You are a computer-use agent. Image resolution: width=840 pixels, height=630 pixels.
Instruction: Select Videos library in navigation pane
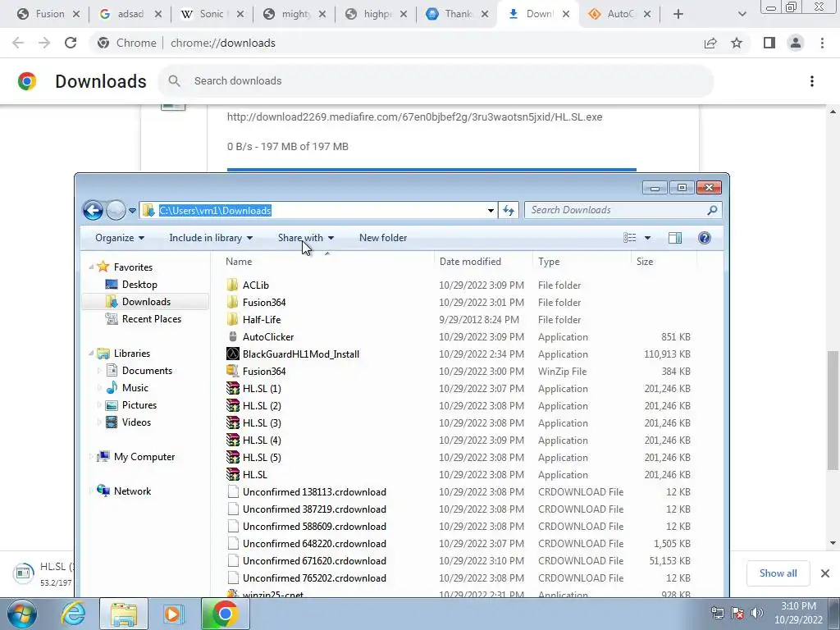(x=136, y=422)
